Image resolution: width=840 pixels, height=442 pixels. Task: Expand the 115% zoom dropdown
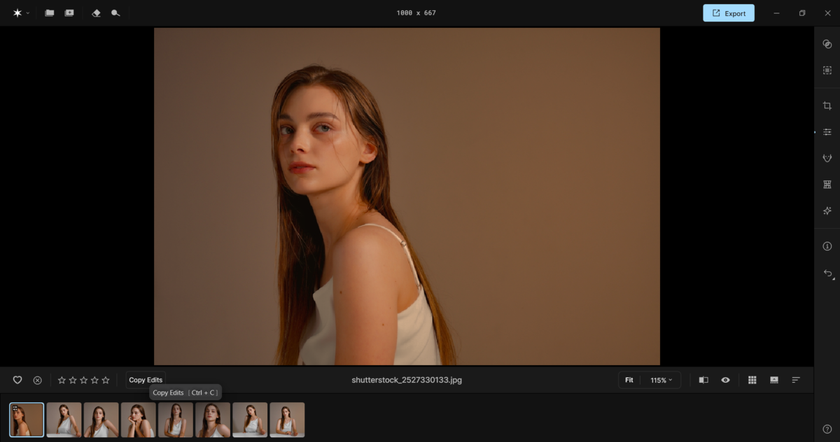coord(661,380)
